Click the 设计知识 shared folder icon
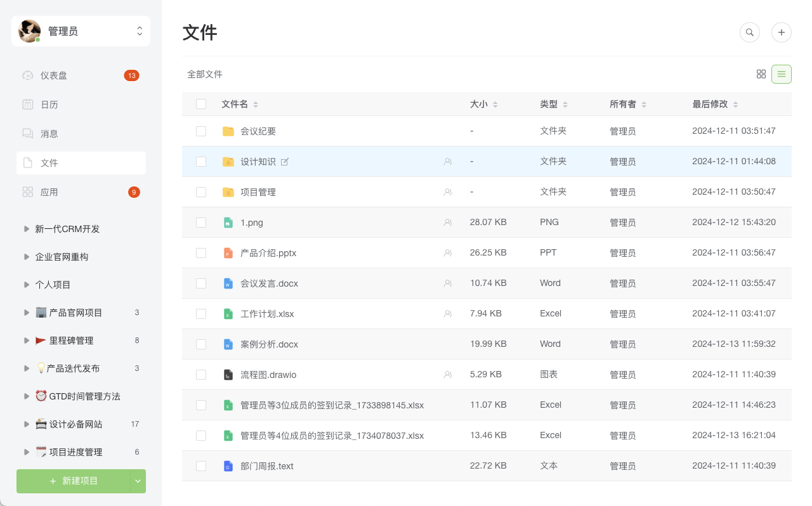 [228, 162]
